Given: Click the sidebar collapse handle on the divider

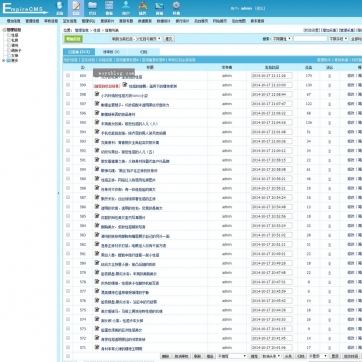Looking at the screenshot, I should pyautogui.click(x=59, y=193).
